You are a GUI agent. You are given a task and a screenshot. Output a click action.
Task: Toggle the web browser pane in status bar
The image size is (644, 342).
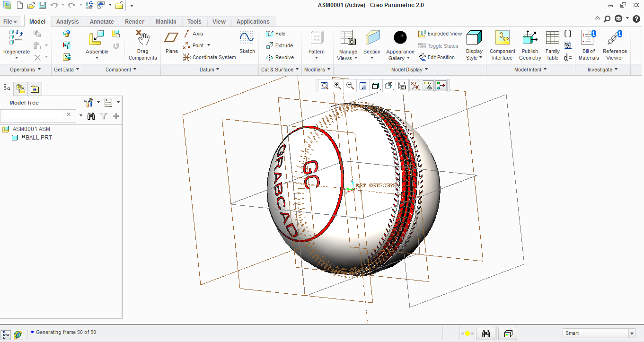coord(18,334)
